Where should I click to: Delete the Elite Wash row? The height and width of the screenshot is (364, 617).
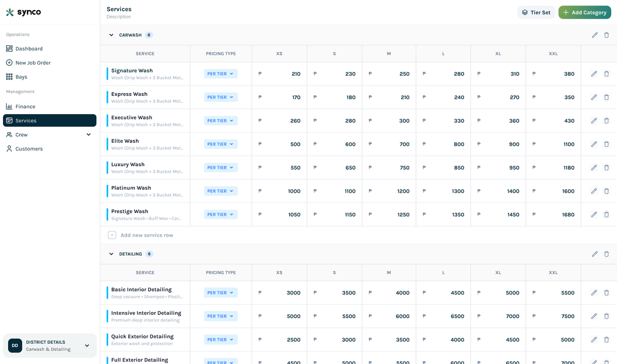[x=606, y=144]
